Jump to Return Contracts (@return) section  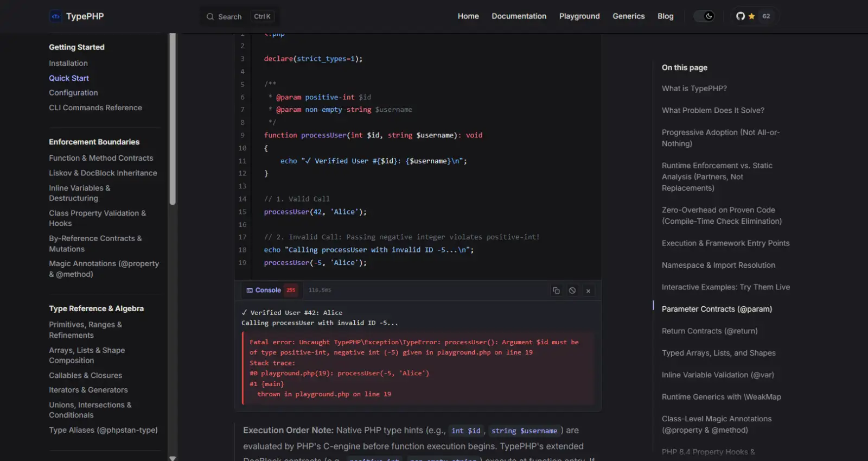click(x=710, y=331)
